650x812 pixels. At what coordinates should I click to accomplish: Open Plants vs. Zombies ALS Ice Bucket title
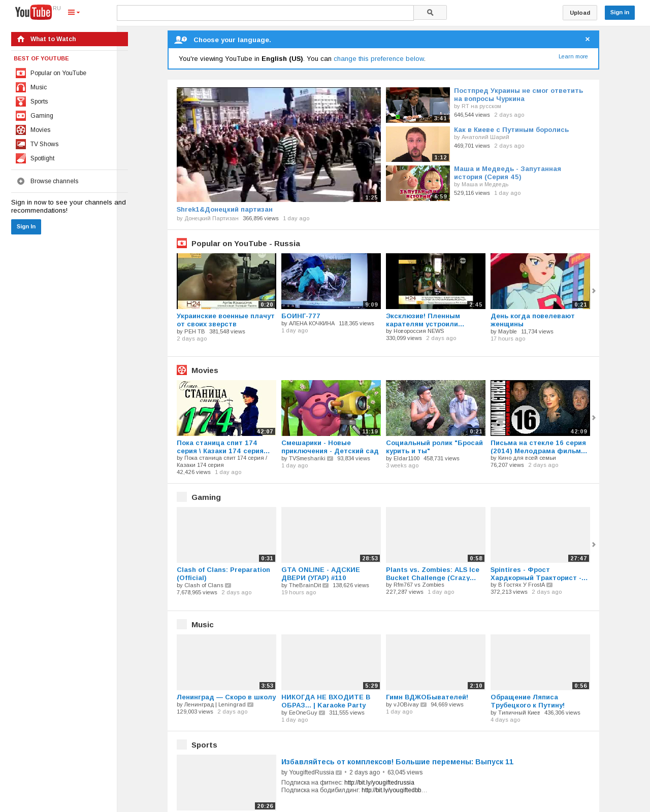pyautogui.click(x=433, y=574)
